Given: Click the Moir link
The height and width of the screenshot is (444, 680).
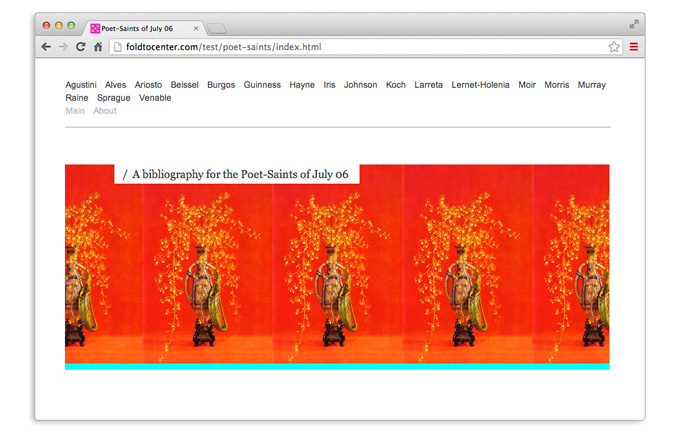Looking at the screenshot, I should (x=527, y=85).
